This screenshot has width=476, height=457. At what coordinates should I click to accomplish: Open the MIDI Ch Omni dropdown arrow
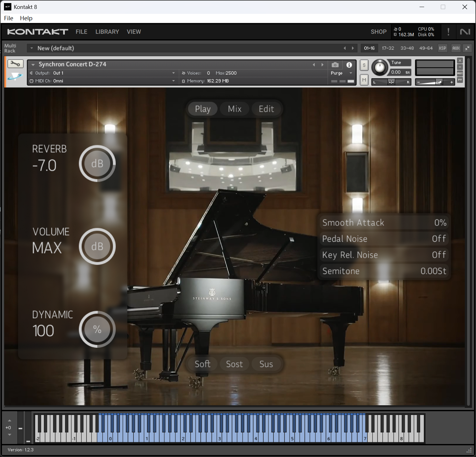coord(173,81)
